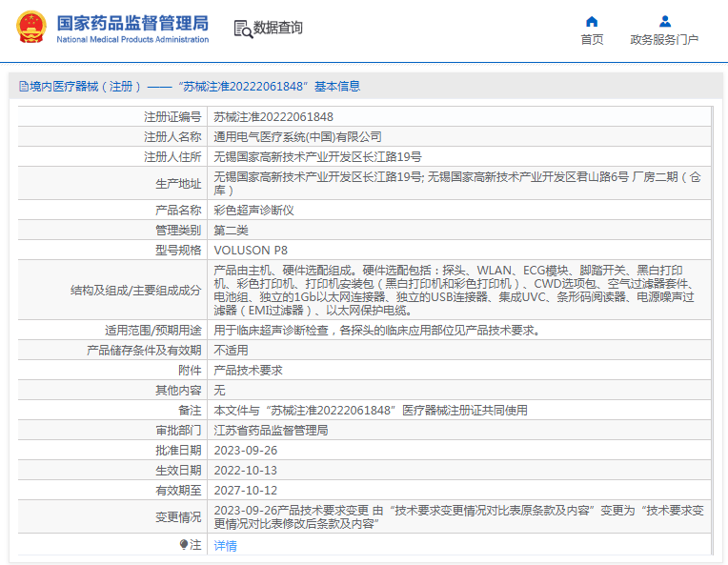Click the expiry date value 2027-10-12
Screen dimensions: 728x565
246,491
